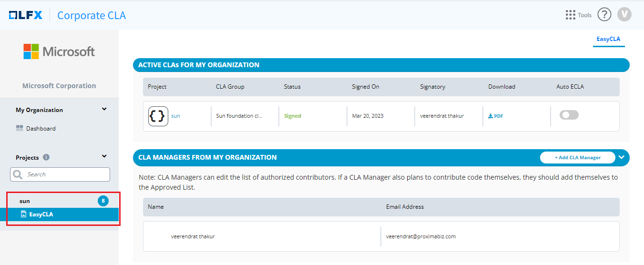Click the Add CLA Manager button
The height and width of the screenshot is (265, 644).
[577, 157]
